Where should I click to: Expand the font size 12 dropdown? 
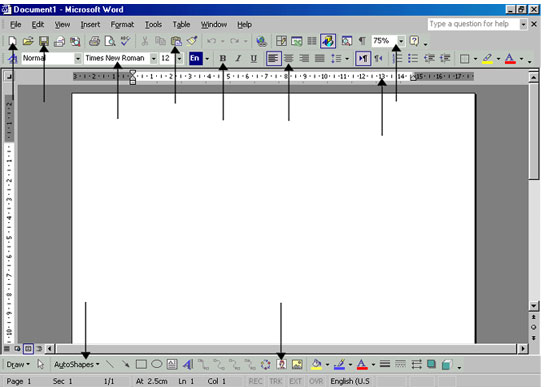(x=179, y=58)
